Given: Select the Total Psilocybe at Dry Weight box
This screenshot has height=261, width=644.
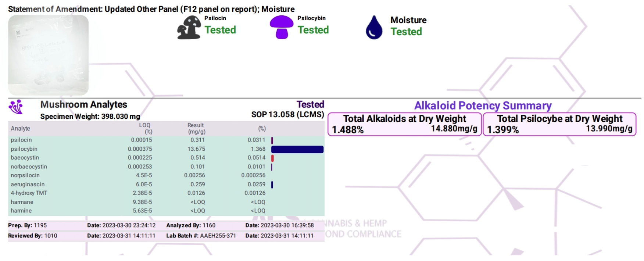Looking at the screenshot, I should [x=559, y=124].
